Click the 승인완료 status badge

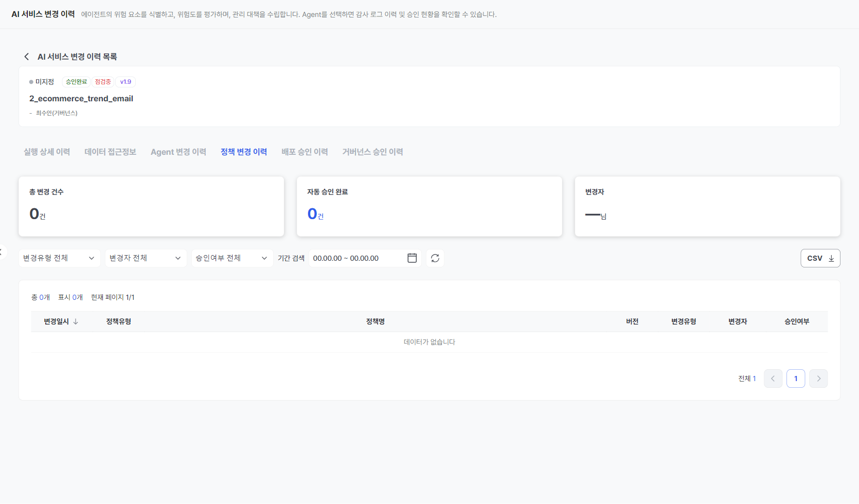[77, 82]
